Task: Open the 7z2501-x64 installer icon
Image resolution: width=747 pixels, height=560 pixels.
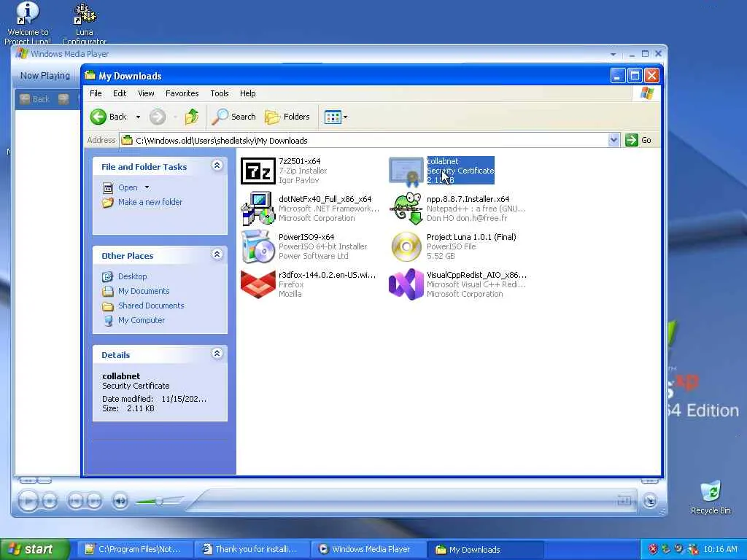Action: (x=258, y=171)
